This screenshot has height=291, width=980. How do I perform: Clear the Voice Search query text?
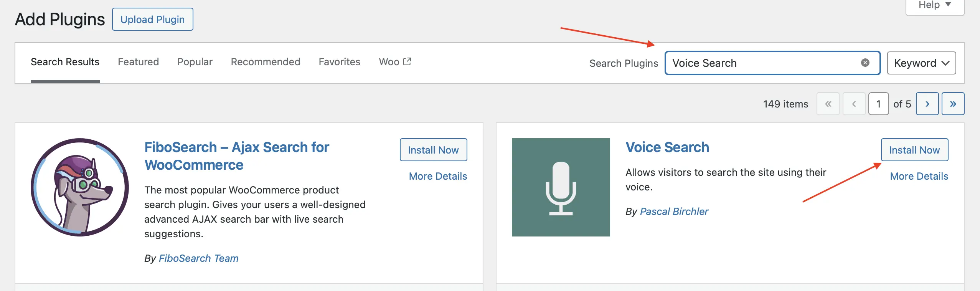pos(865,63)
